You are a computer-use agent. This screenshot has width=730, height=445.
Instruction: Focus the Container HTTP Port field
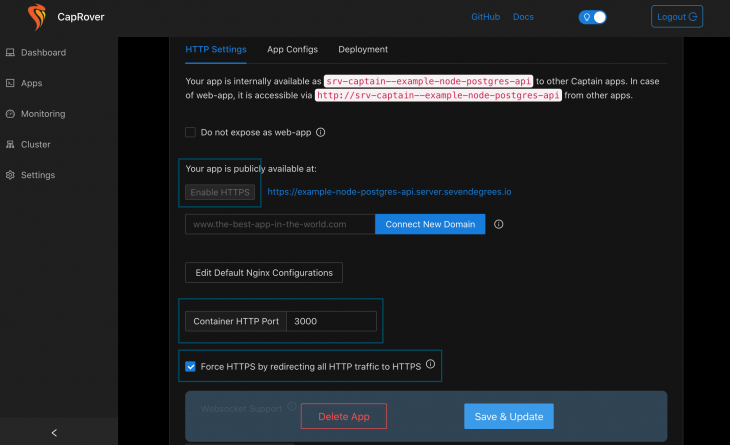click(x=331, y=321)
